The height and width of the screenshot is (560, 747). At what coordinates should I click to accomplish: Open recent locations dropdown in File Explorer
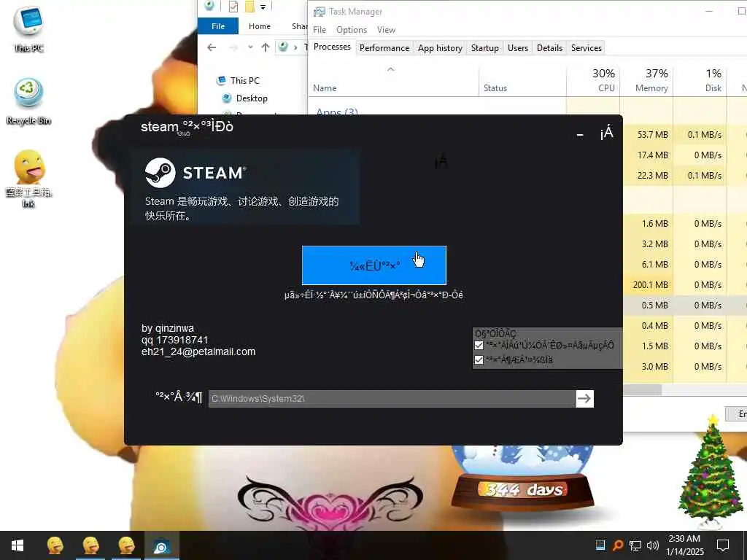[x=251, y=47]
